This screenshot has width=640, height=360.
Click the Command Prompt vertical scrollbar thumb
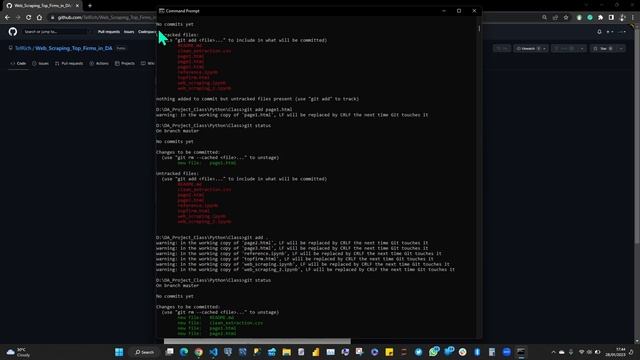[x=479, y=29]
